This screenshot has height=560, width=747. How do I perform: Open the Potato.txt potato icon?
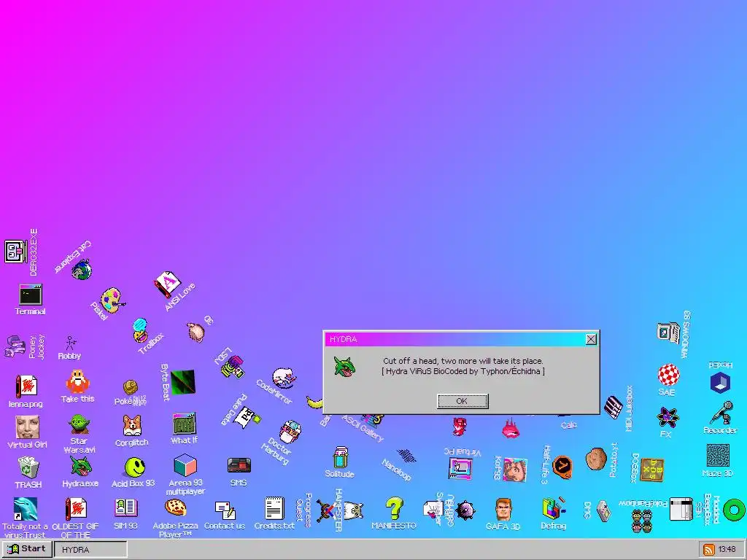pos(596,459)
